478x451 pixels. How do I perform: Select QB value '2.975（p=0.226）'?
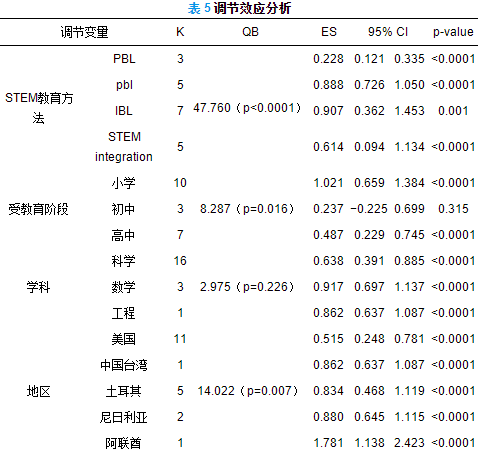click(247, 287)
